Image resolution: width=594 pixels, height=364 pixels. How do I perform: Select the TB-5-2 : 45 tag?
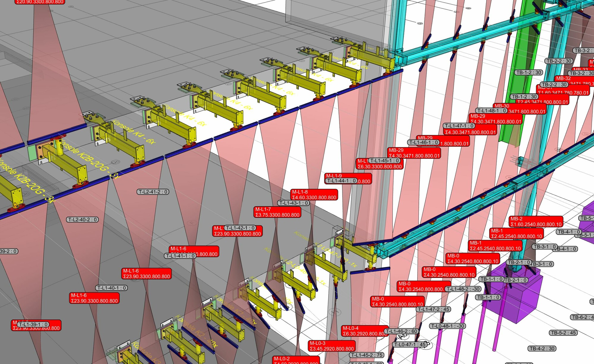tap(563, 333)
